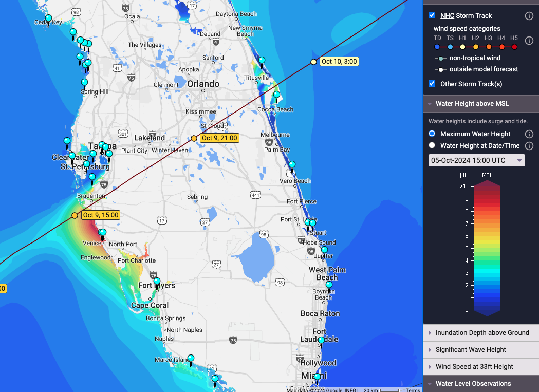Screen dimensions: 539x392
Task: Select the H3 wind category dot in legend
Action: (x=488, y=46)
